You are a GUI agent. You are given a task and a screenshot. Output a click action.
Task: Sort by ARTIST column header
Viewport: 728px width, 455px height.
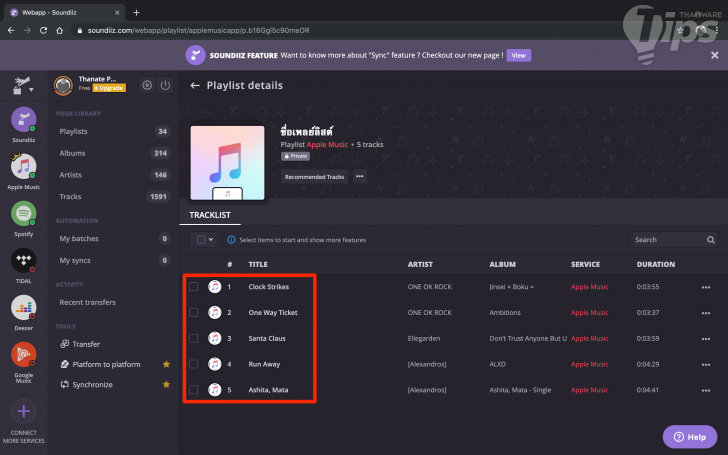pos(420,265)
